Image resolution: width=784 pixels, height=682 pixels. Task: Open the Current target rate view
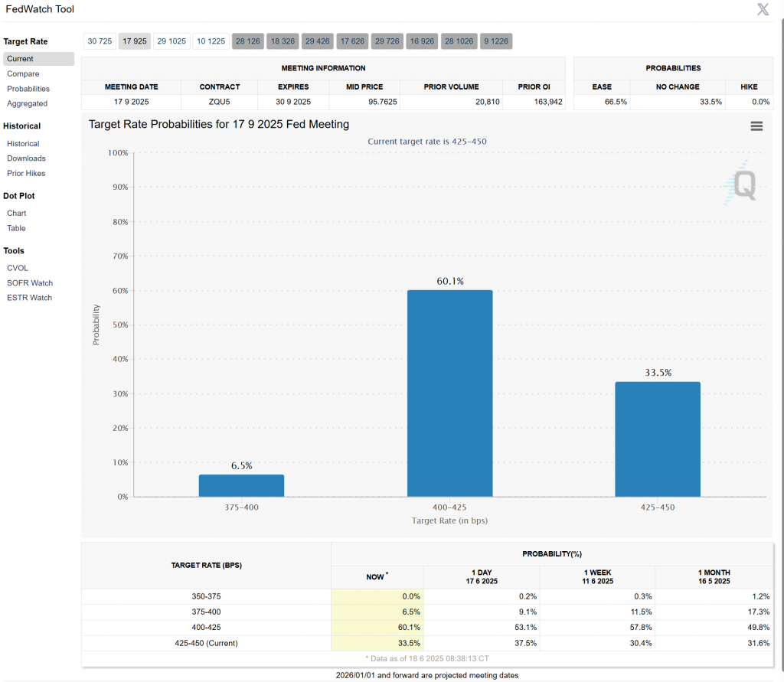[x=38, y=58]
